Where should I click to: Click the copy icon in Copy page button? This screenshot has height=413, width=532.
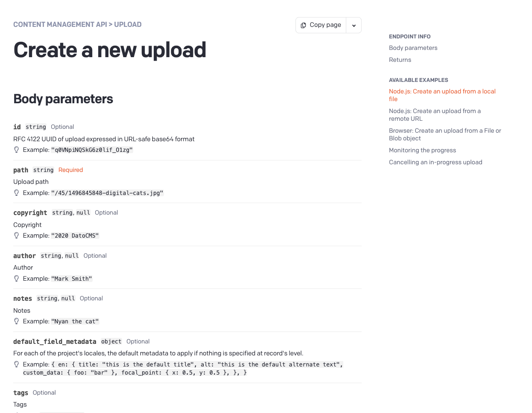(x=303, y=25)
